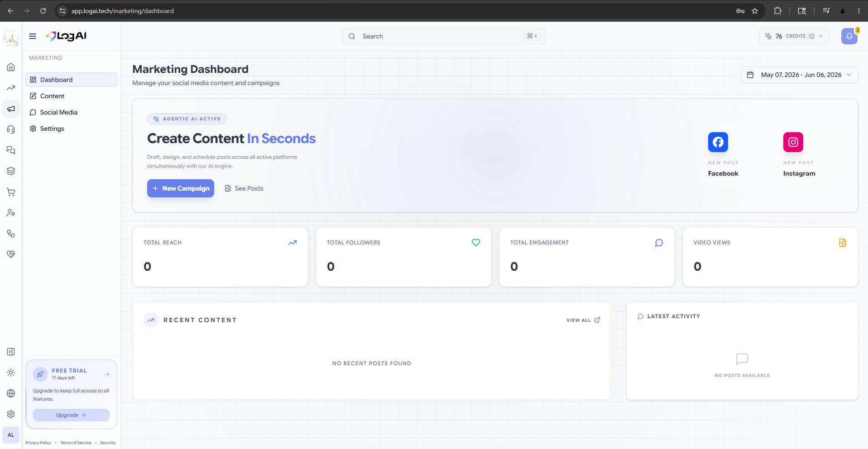
Task: Select Content in the Marketing menu
Action: click(x=71, y=96)
